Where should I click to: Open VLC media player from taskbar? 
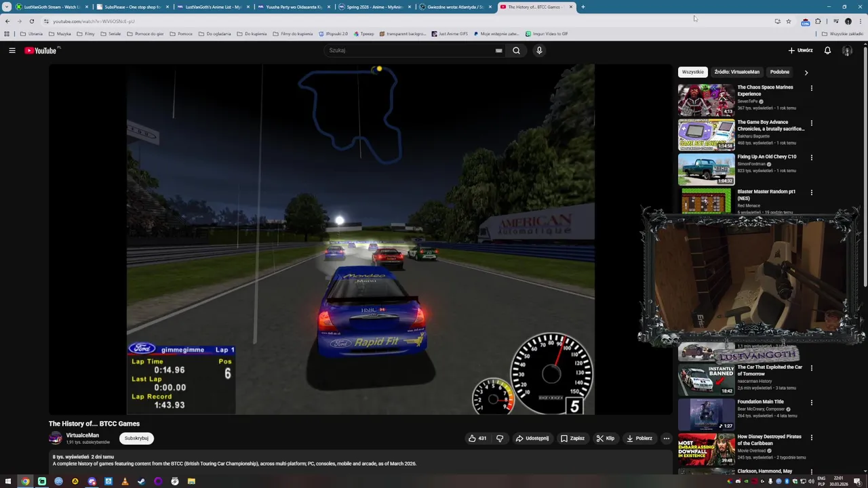[x=125, y=481]
